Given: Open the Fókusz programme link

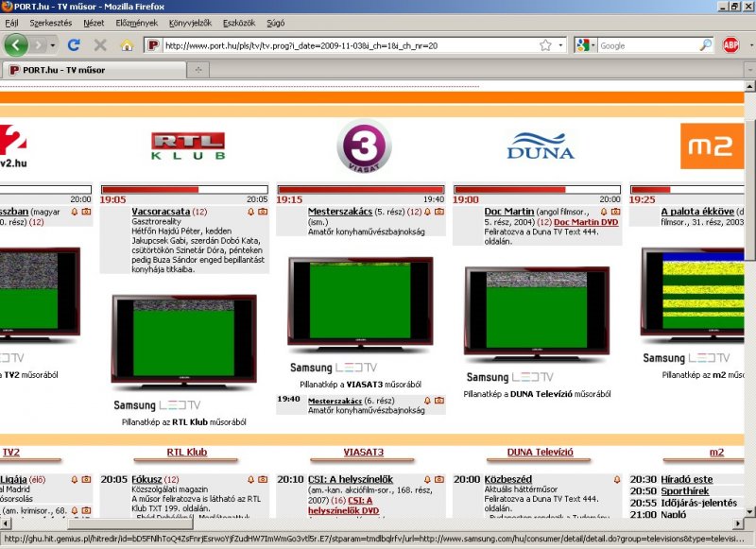Looking at the screenshot, I should (x=146, y=479).
